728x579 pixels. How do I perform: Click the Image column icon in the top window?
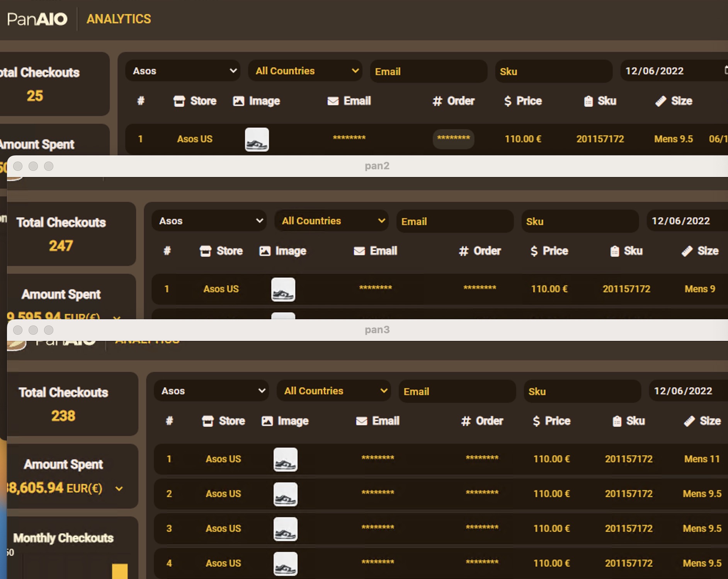pyautogui.click(x=238, y=101)
